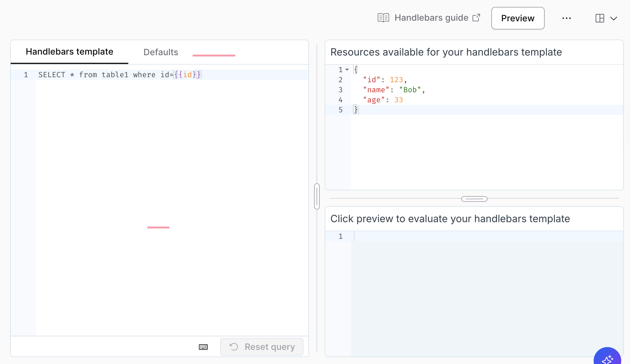The height and width of the screenshot is (364, 630).
Task: Click the Click preview to evaluate heading
Action: [x=450, y=219]
